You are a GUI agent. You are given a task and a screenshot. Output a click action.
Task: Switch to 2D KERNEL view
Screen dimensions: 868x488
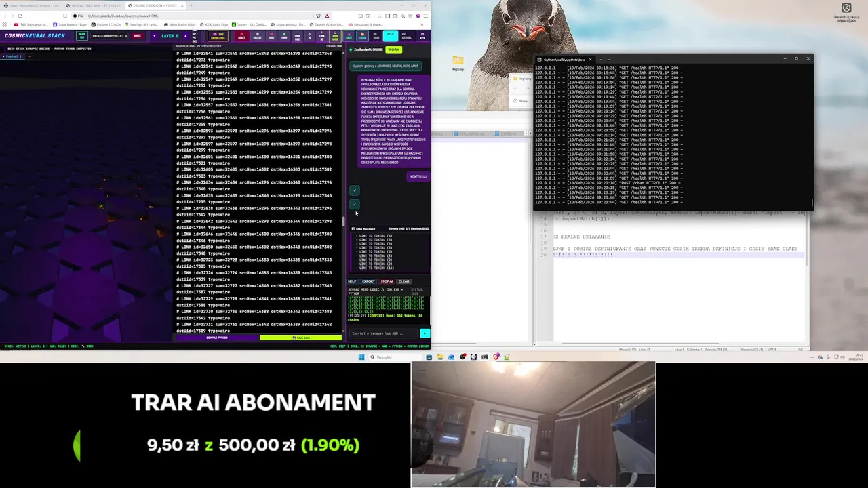pyautogui.click(x=407, y=35)
